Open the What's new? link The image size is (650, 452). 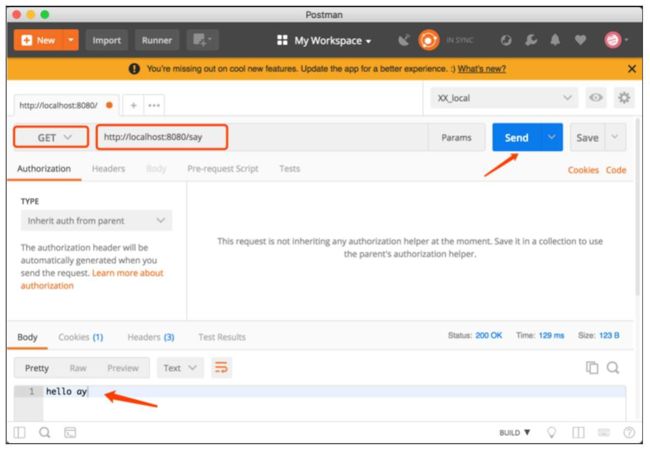click(x=481, y=69)
